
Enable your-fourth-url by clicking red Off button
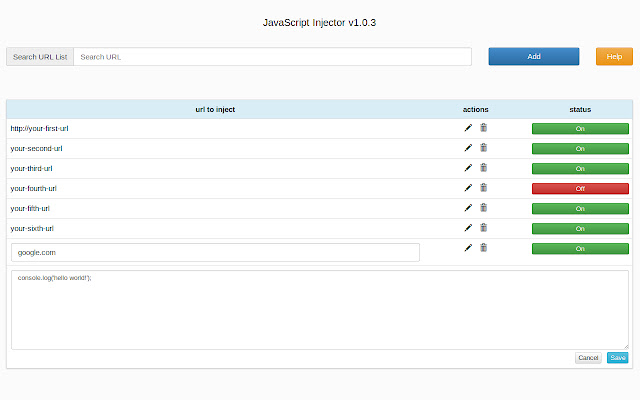click(580, 189)
